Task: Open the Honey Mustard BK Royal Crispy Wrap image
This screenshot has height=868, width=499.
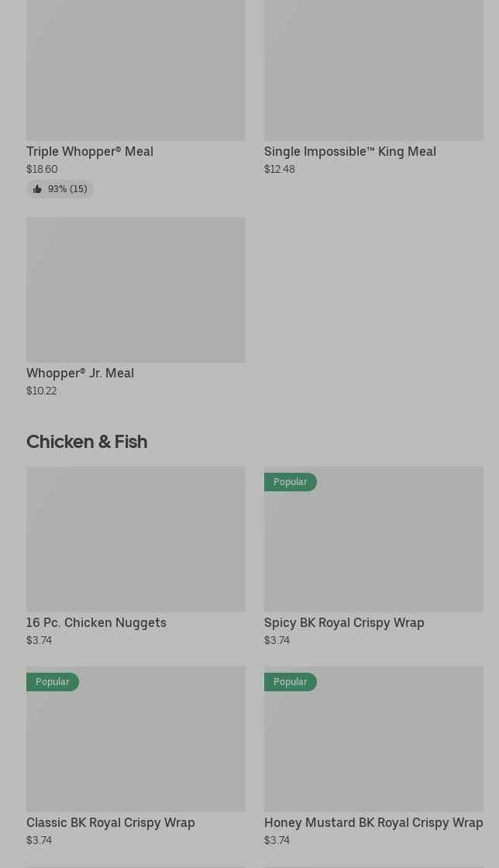Action: click(373, 746)
